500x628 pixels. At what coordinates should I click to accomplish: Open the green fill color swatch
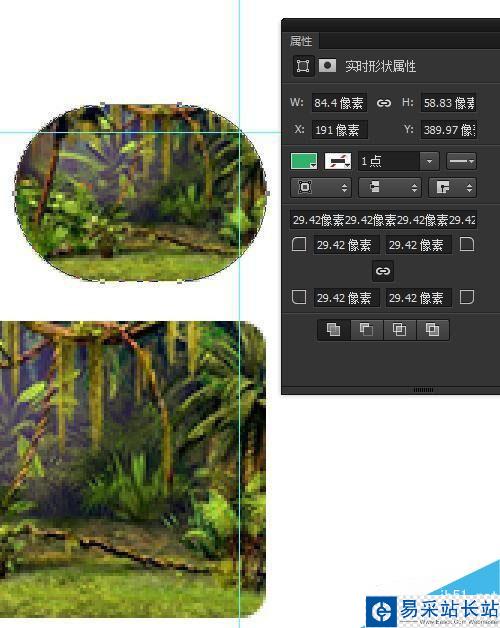(x=304, y=161)
